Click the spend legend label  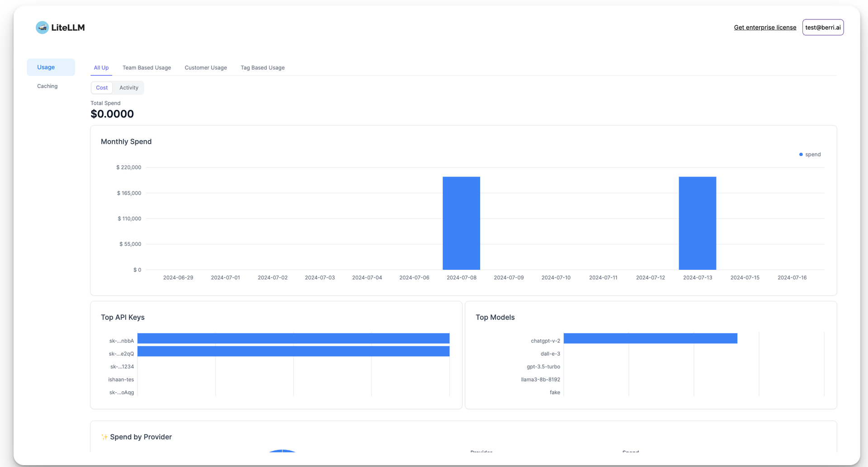813,155
